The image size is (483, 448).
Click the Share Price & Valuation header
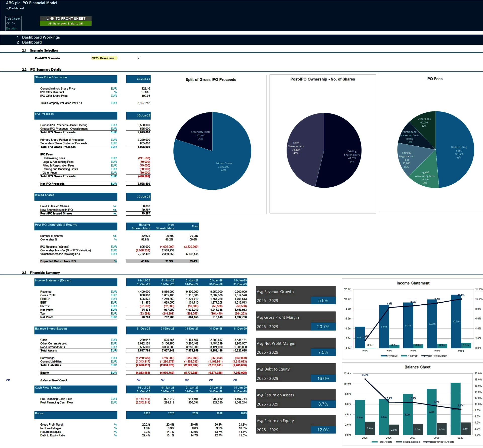click(x=76, y=79)
